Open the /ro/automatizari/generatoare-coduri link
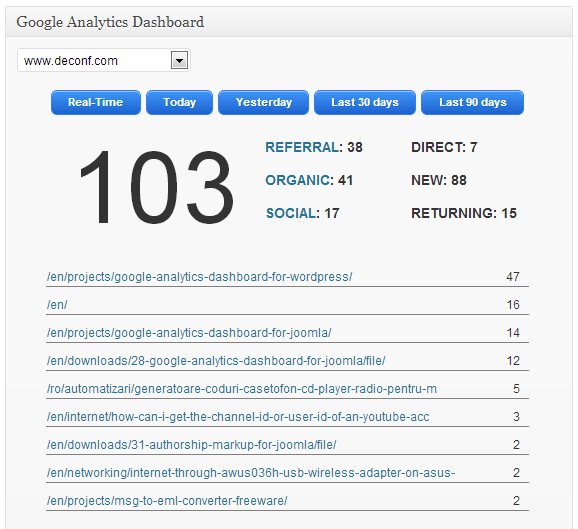The height and width of the screenshot is (529, 578). click(x=241, y=389)
